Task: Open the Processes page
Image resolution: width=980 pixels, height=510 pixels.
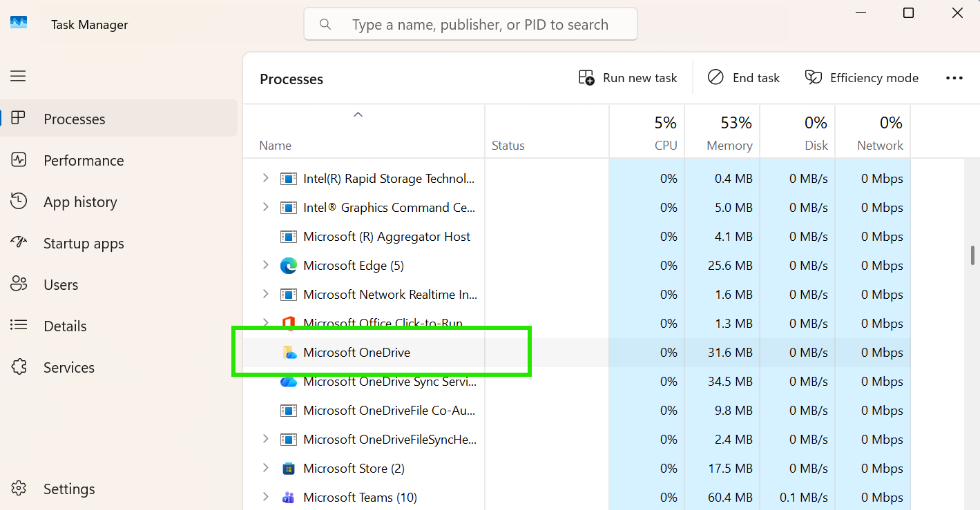Action: (x=119, y=119)
